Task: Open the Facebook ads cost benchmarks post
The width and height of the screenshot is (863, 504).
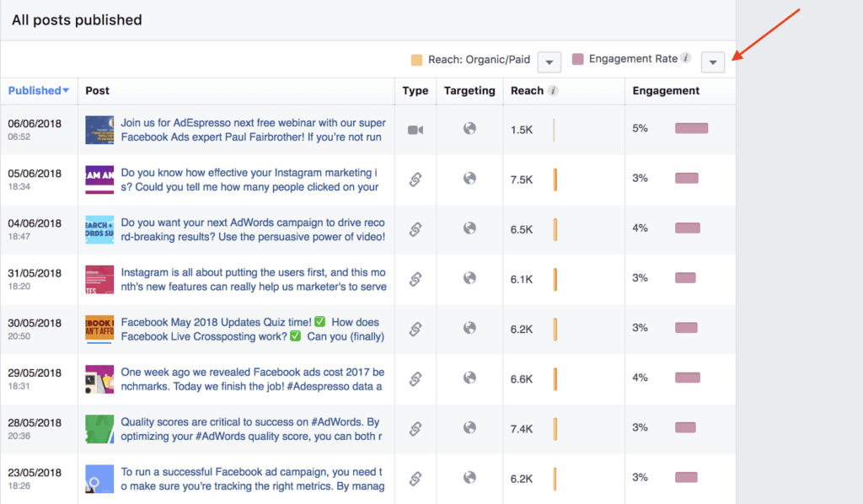Action: [x=253, y=379]
